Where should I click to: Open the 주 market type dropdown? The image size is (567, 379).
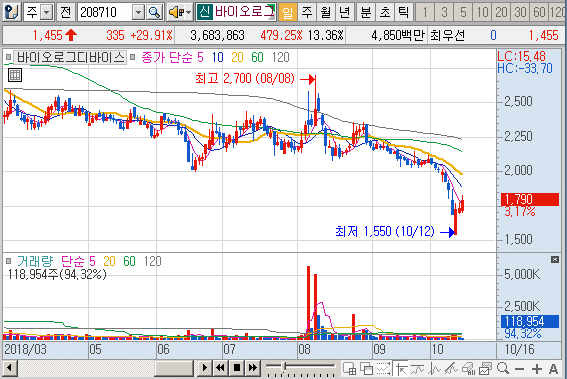point(47,13)
